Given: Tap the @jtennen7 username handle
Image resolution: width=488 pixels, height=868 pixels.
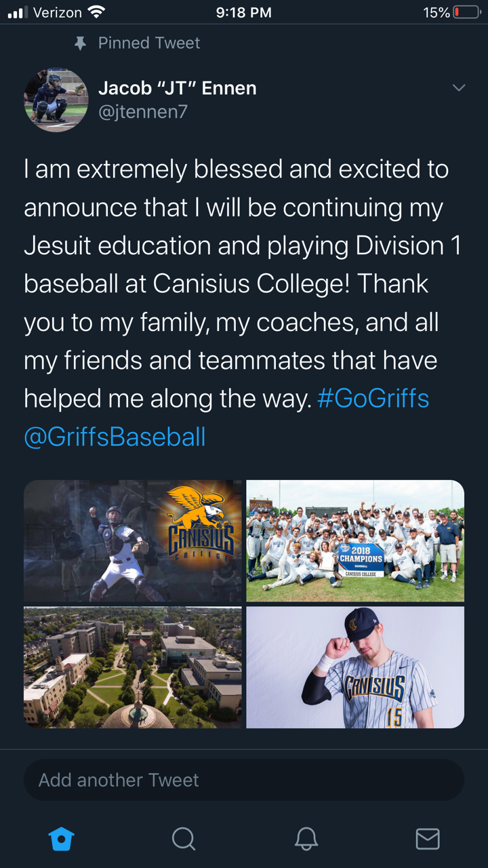Looking at the screenshot, I should (x=143, y=112).
